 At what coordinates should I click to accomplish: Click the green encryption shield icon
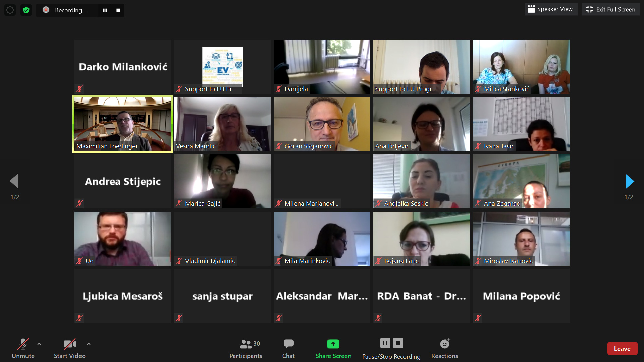[26, 10]
